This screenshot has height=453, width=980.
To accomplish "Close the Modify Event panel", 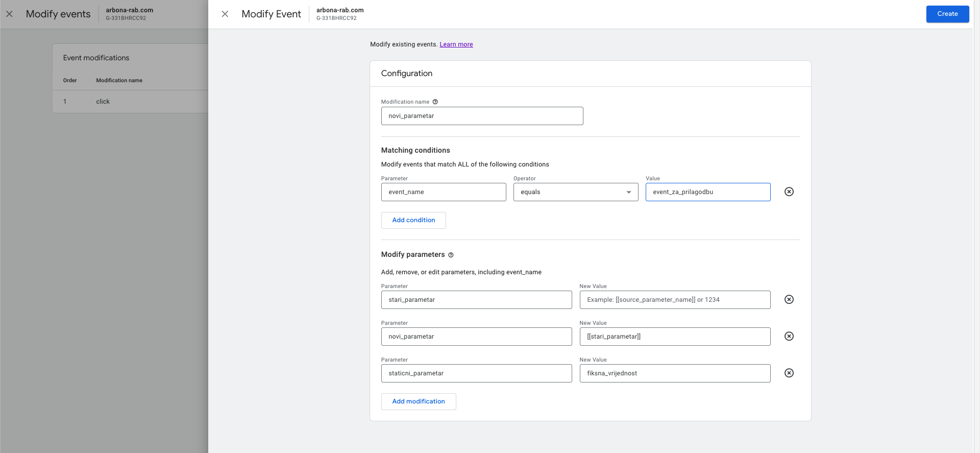I will (x=225, y=14).
